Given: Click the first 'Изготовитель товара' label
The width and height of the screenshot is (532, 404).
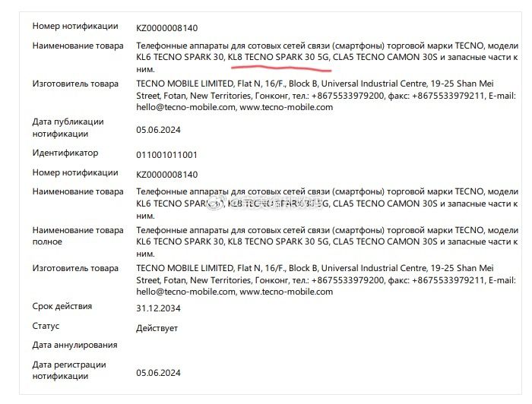Looking at the screenshot, I should [x=75, y=84].
